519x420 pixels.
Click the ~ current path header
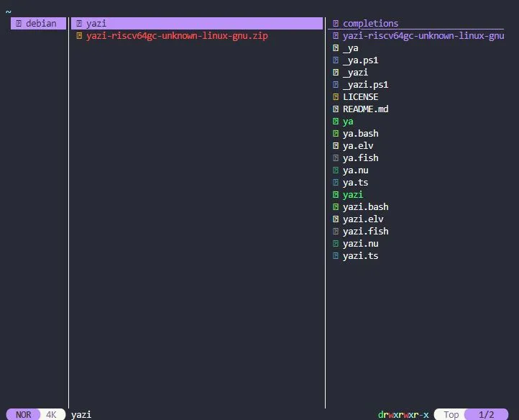[x=9, y=12]
